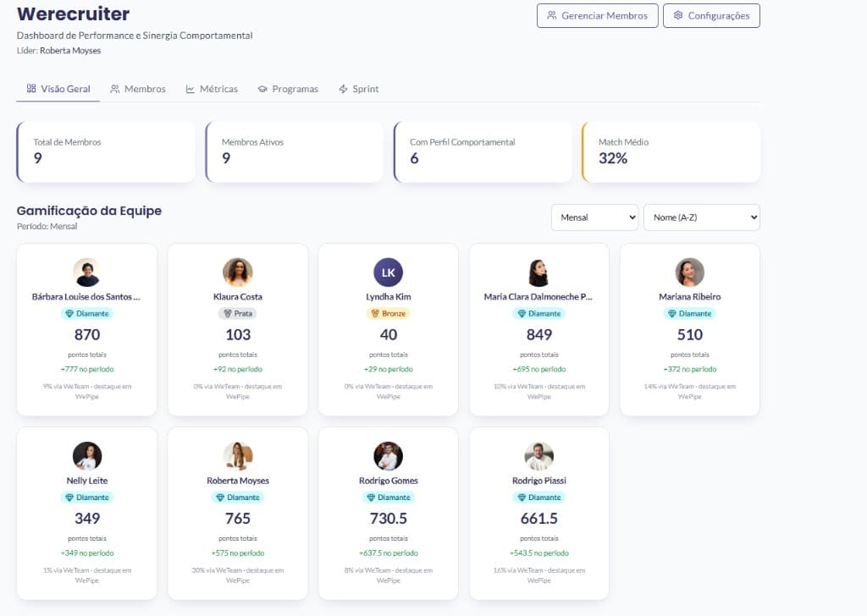The image size is (867, 616).
Task: Click leader name Roberta Moyses in header
Action: pos(70,50)
